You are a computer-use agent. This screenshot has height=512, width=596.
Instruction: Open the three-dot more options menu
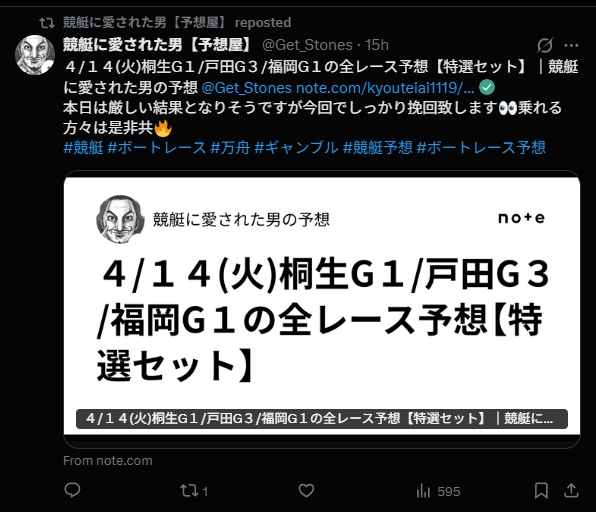(571, 45)
